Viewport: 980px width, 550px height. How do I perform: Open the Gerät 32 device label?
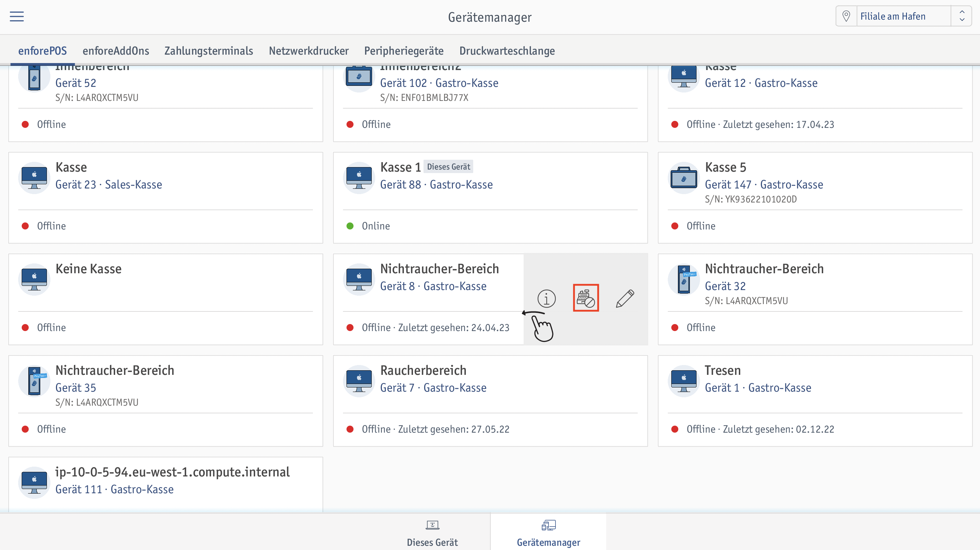725,287
